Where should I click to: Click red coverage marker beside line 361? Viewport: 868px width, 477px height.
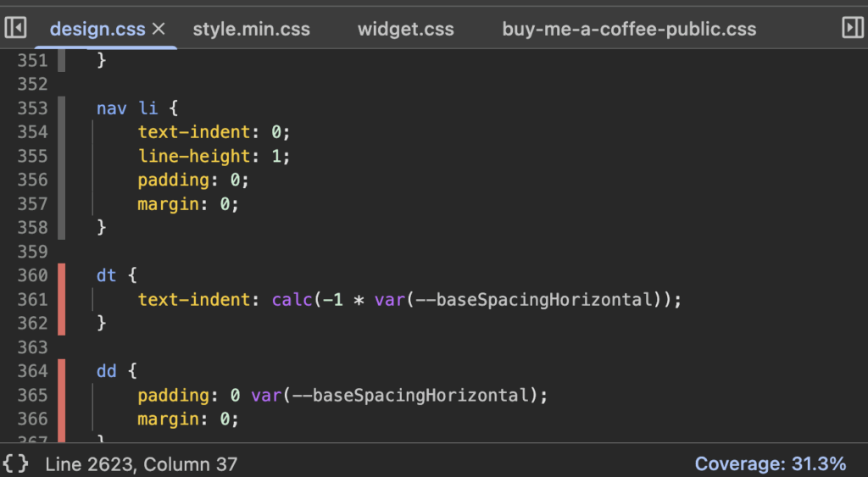click(61, 299)
